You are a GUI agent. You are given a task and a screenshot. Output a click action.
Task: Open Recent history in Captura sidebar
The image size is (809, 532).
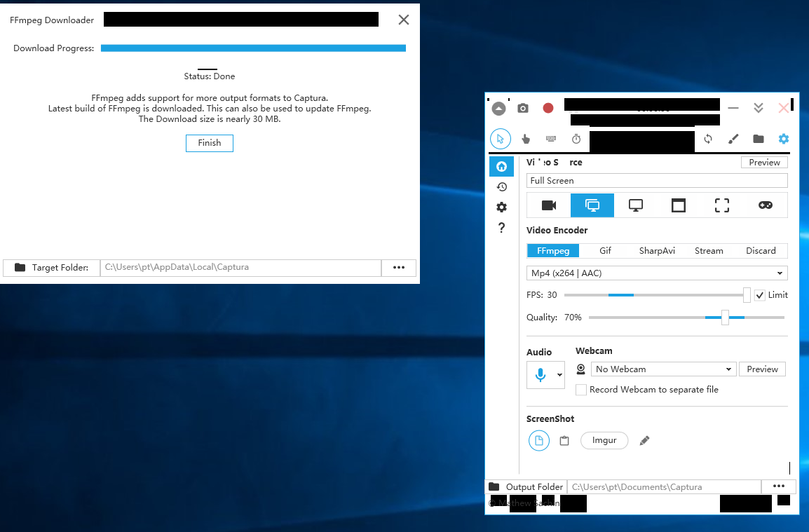[501, 186]
